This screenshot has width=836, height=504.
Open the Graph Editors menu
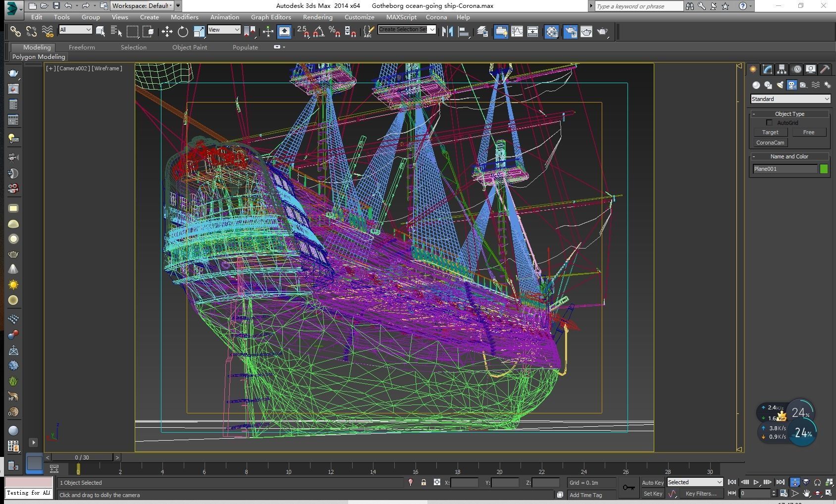tap(271, 17)
